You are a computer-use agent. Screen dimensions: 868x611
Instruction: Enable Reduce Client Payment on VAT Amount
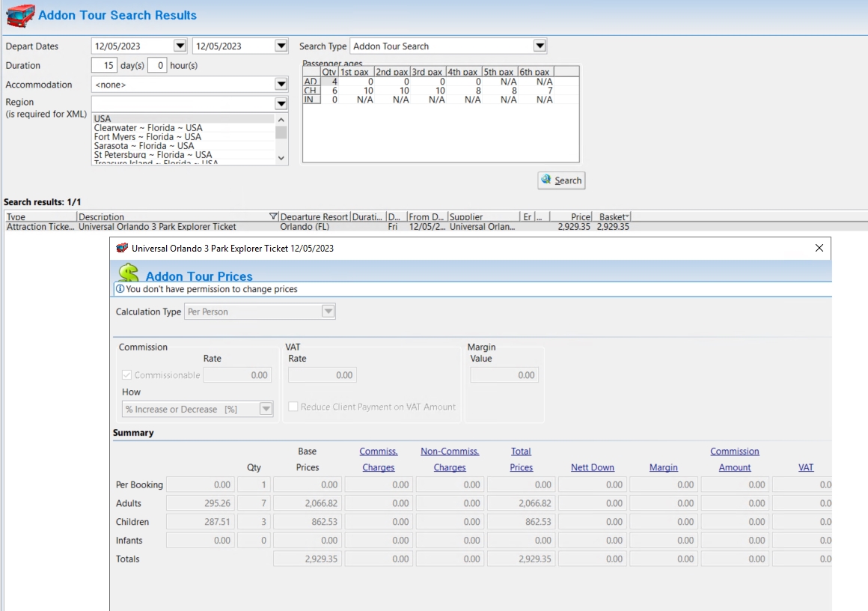coord(293,407)
